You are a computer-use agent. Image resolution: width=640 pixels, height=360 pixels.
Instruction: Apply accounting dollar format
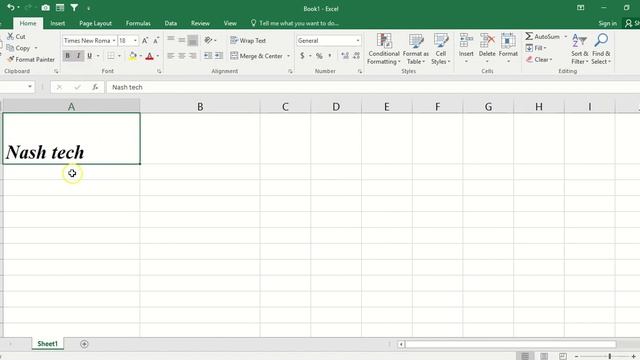tap(302, 56)
